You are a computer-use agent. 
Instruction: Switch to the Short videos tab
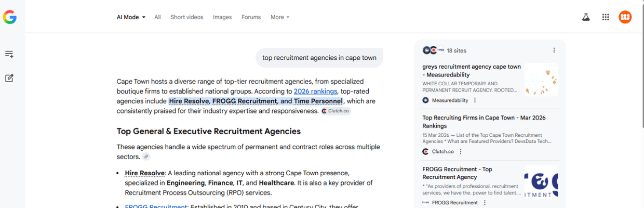[x=187, y=17]
